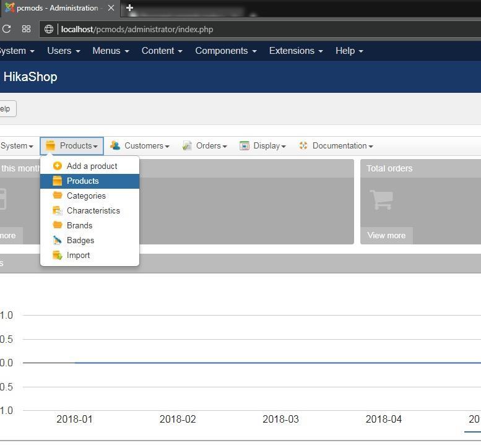481x448 pixels.
Task: Click the HikaShop page title
Action: [x=30, y=77]
